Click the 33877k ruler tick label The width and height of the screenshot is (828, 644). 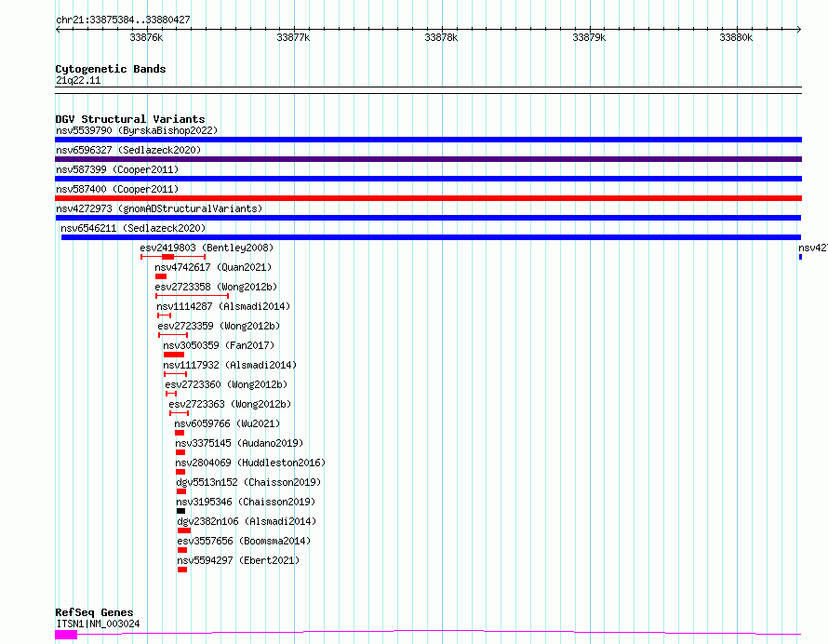293,37
